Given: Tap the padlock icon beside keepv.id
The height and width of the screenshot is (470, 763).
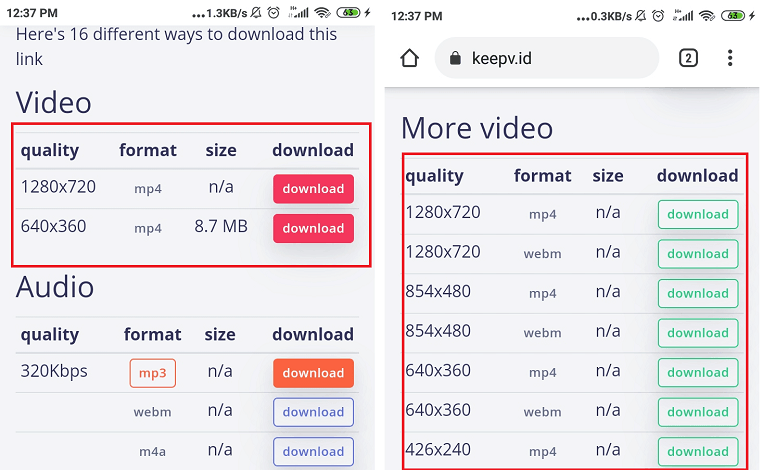Looking at the screenshot, I should tap(455, 58).
